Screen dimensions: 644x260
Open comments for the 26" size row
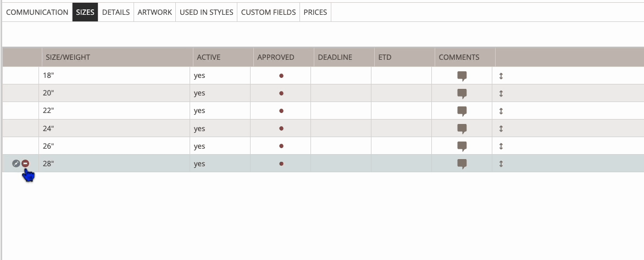coord(462,147)
